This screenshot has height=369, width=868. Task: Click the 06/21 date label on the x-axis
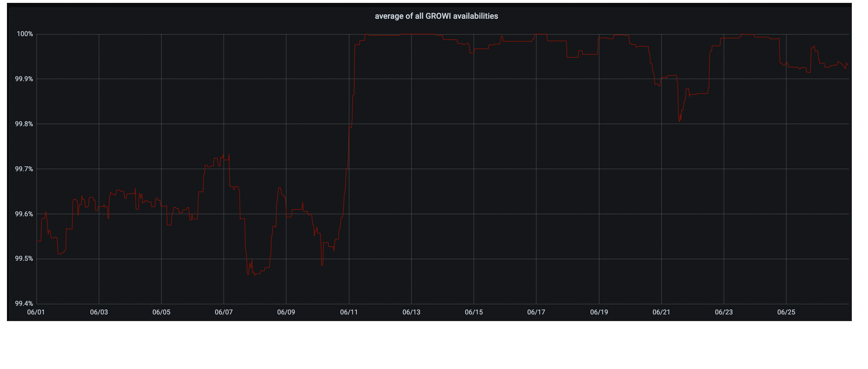661,312
